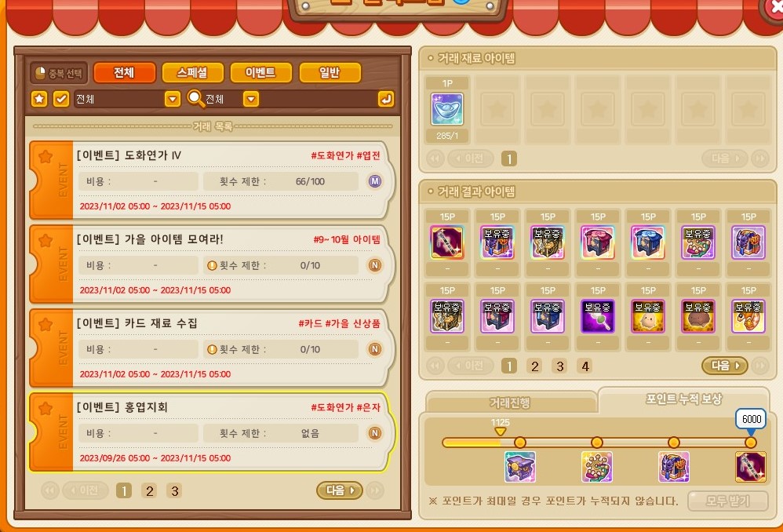
Task: Click the 1125 marker on points progress bar
Action: pos(500,427)
